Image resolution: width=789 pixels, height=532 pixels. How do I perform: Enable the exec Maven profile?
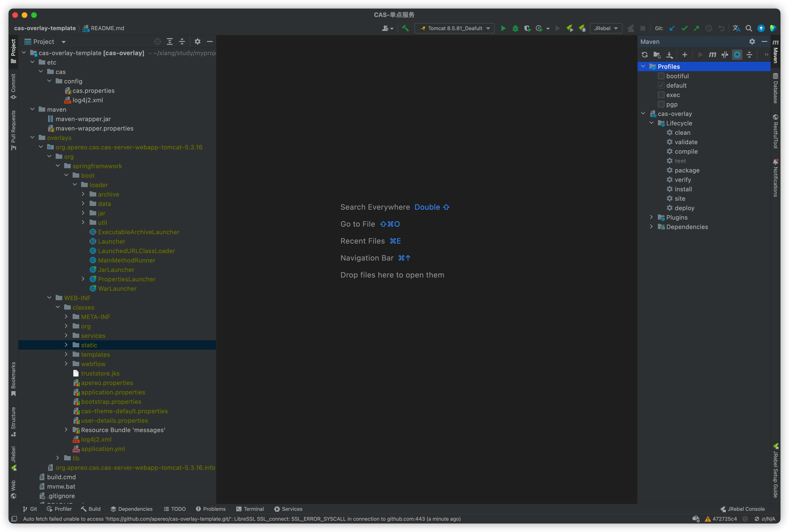[x=661, y=95]
